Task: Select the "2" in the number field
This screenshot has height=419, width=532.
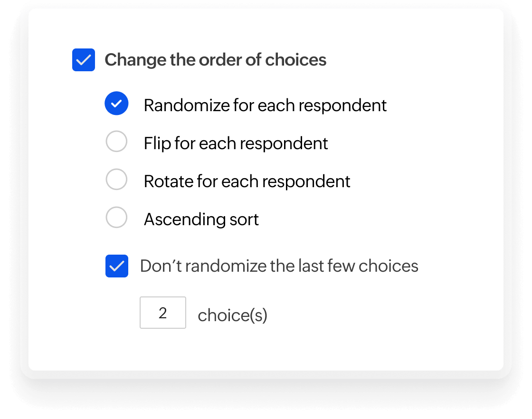Action: click(162, 313)
